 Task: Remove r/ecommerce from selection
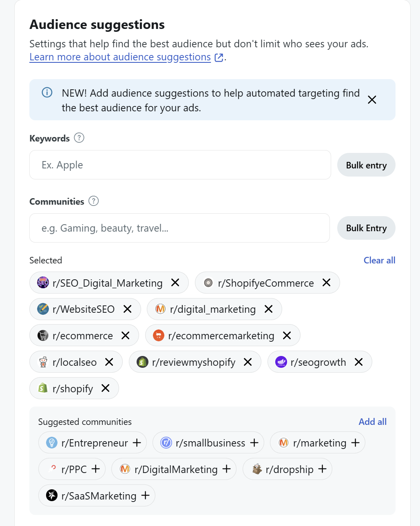[126, 335]
